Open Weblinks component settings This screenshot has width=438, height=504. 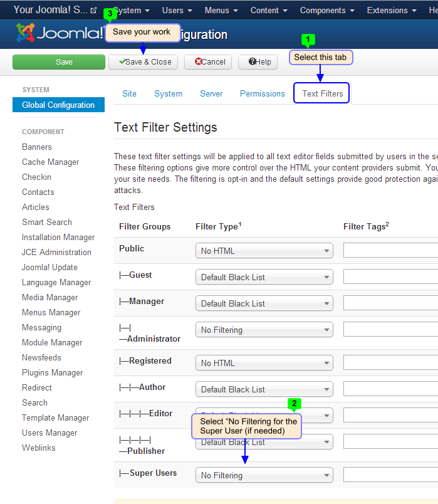39,448
